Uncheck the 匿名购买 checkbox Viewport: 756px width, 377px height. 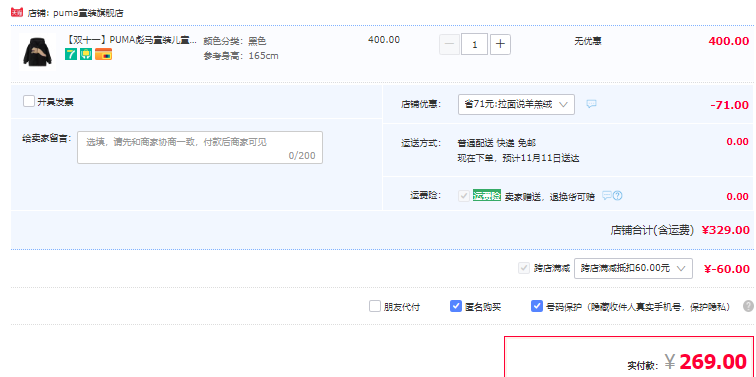pos(456,306)
